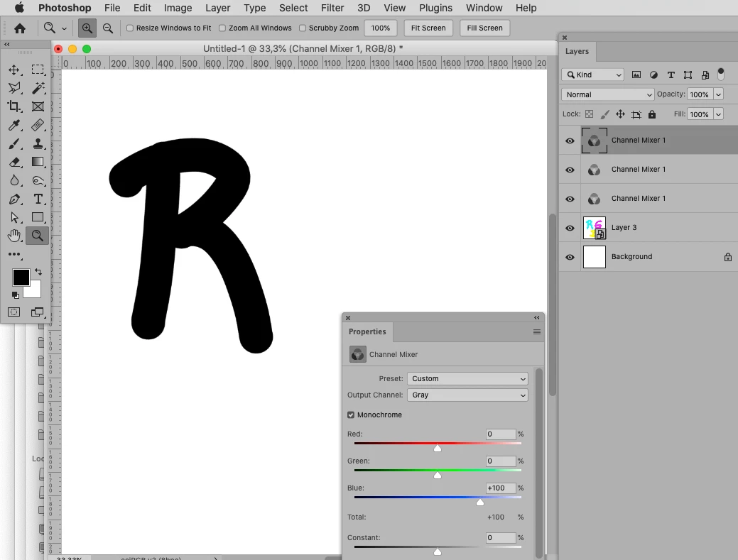Switch to the Layers tab
The width and height of the screenshot is (738, 560).
[577, 51]
